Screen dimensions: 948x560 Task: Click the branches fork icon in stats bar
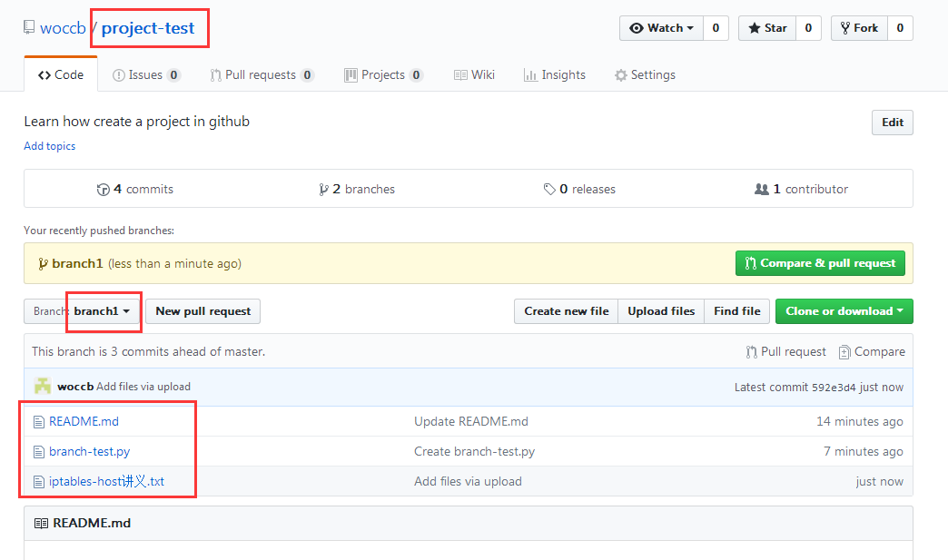click(324, 190)
